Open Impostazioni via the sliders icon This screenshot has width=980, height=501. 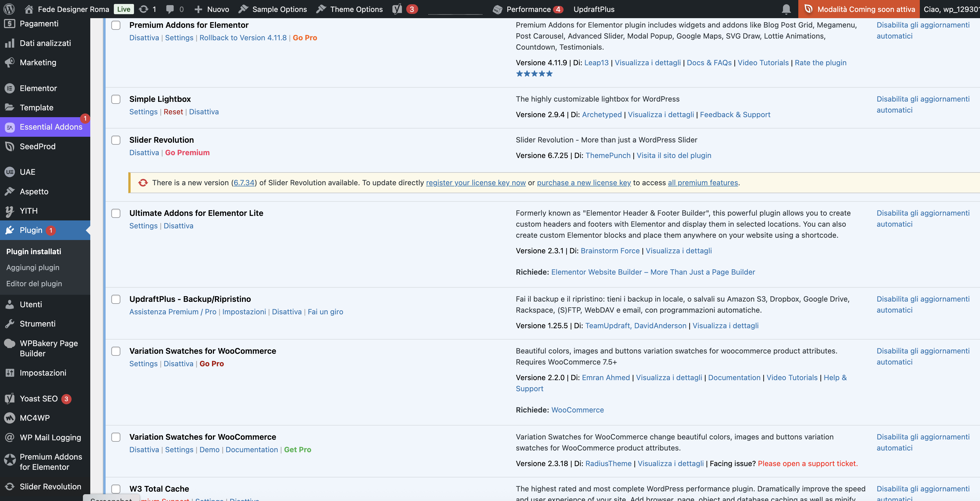point(10,373)
